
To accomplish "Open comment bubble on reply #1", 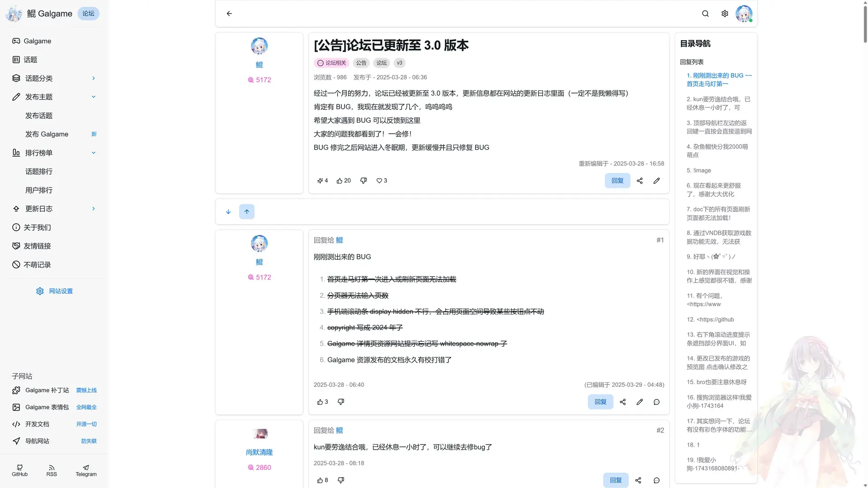I will 656,402.
